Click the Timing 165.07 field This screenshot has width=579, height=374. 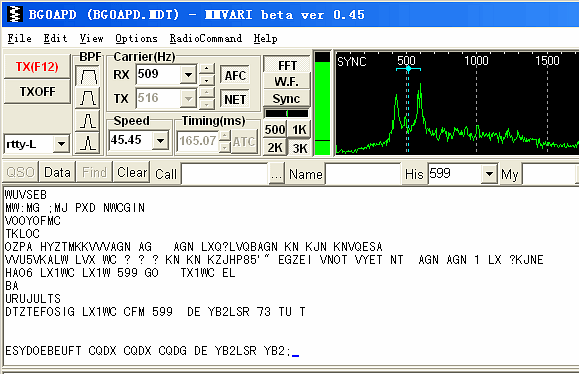(x=198, y=141)
